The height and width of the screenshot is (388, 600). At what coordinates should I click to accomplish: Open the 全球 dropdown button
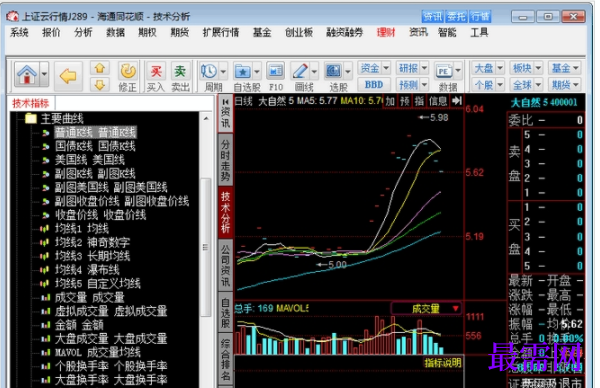pos(526,85)
